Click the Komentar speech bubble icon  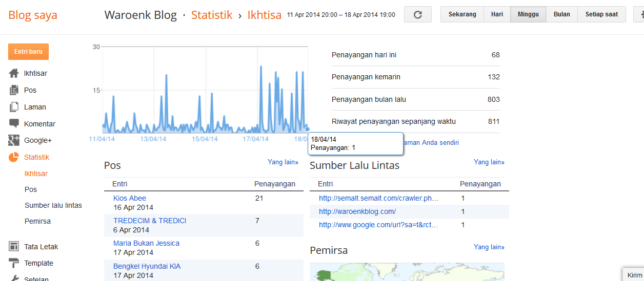click(x=14, y=124)
